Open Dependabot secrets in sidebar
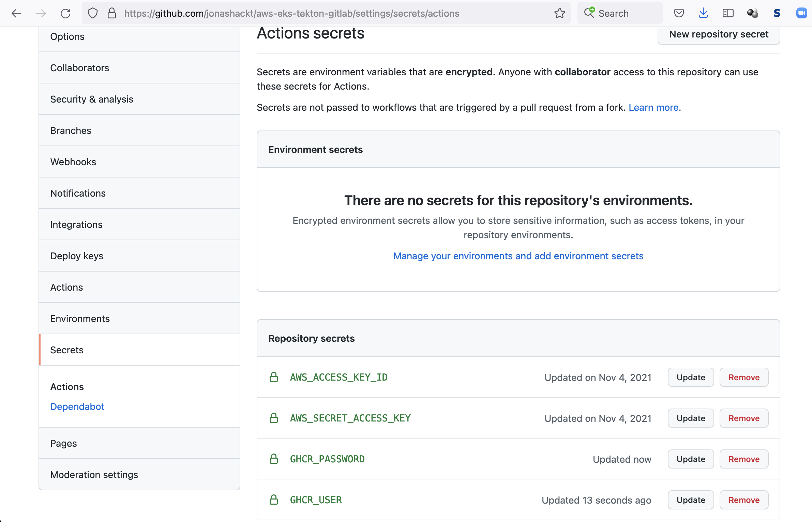 [x=77, y=406]
